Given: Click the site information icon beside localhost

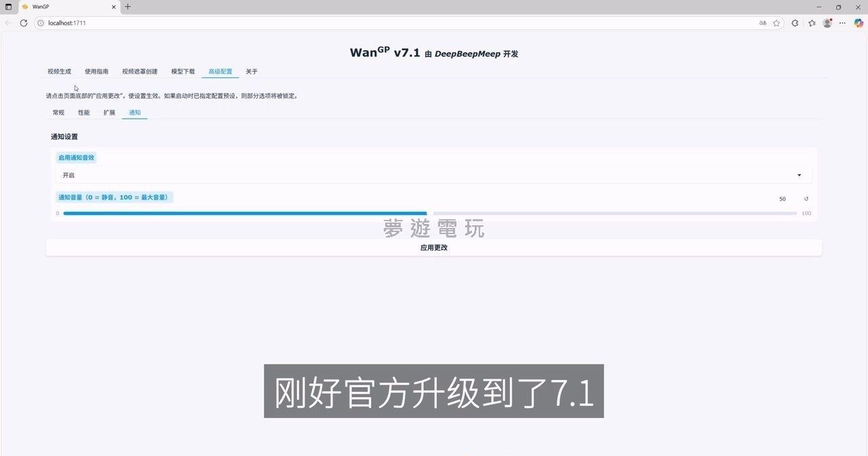Looking at the screenshot, I should point(41,23).
